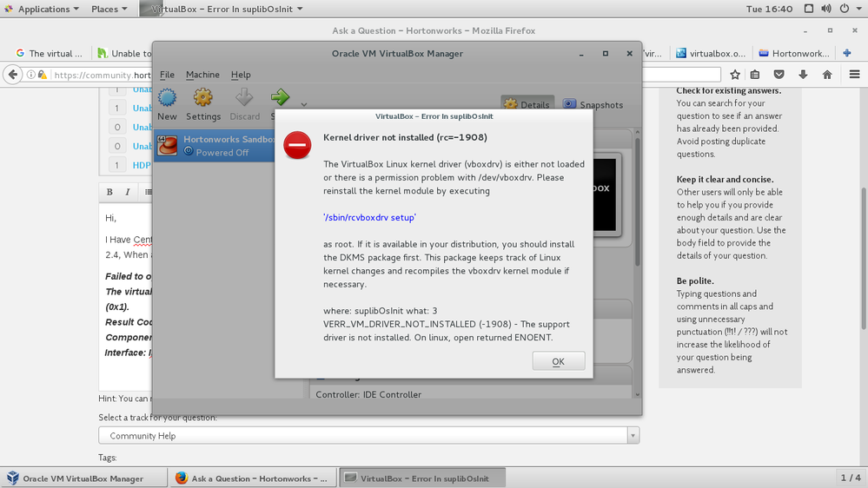Click the system volume icon
The width and height of the screenshot is (868, 488).
[x=826, y=9]
